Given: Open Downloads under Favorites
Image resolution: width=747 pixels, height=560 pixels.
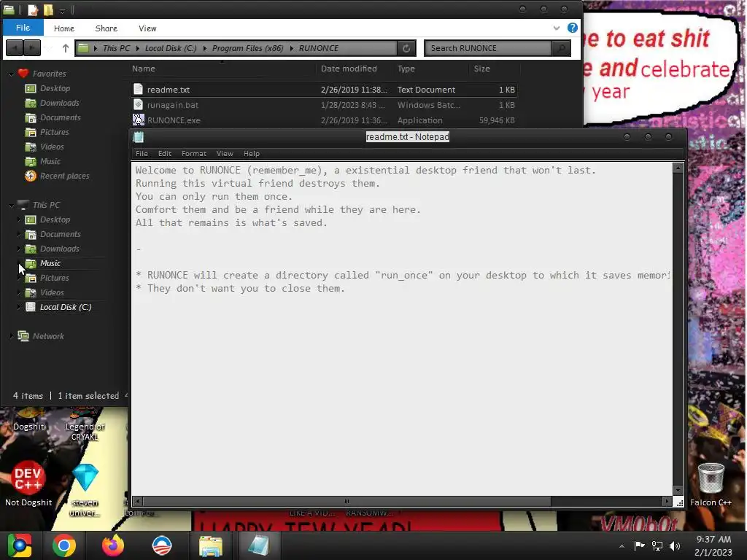Looking at the screenshot, I should [x=60, y=103].
